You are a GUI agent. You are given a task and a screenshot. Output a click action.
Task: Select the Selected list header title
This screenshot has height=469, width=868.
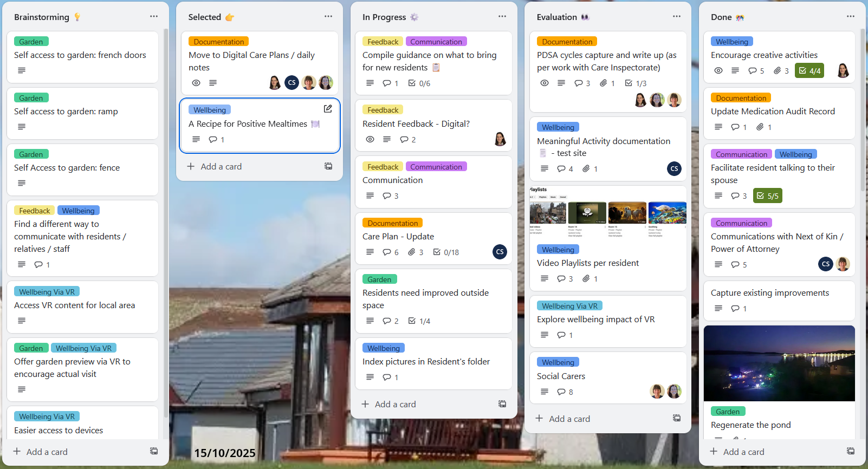205,17
